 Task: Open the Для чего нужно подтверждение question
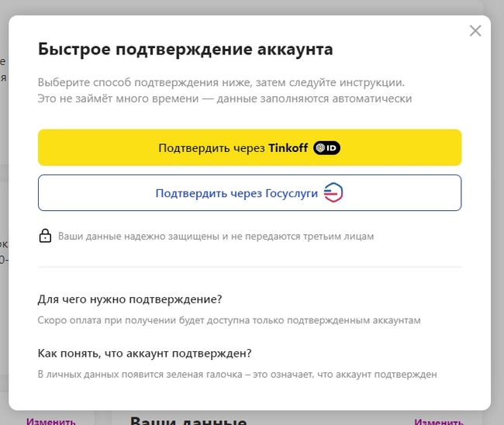point(129,299)
